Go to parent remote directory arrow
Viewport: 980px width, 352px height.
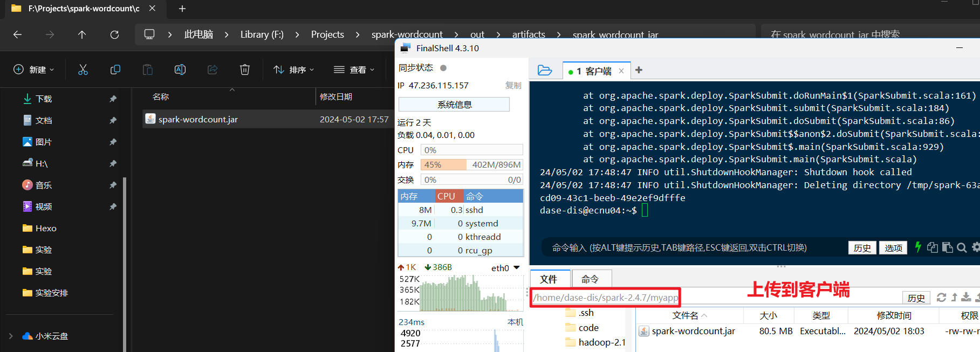[x=954, y=297]
